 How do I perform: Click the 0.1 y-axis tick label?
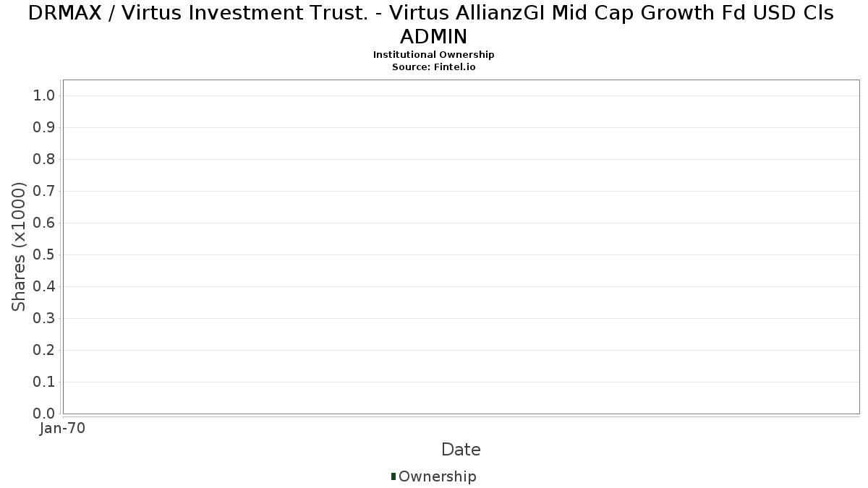pyautogui.click(x=44, y=382)
